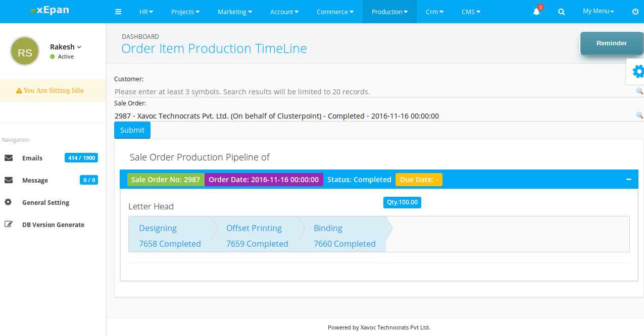Click the Customer search input field

pos(374,92)
